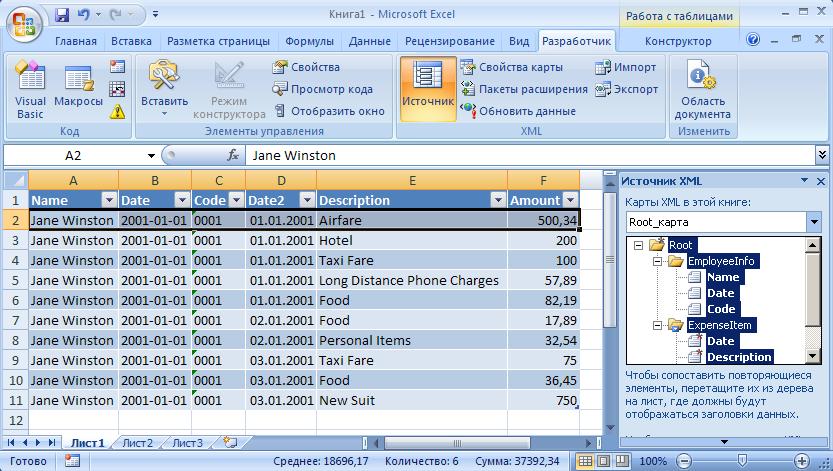Open Пакеты расширения
This screenshot has width=833, height=471.
524,89
